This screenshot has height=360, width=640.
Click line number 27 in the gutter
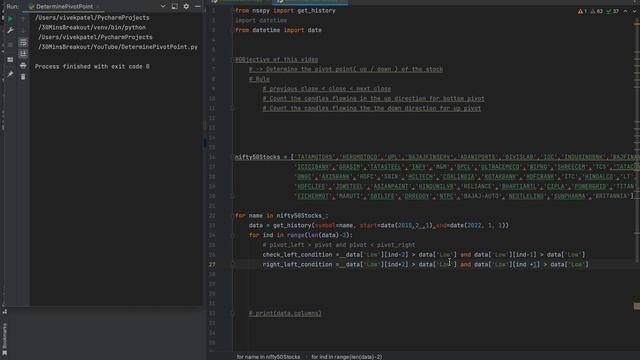pos(212,264)
